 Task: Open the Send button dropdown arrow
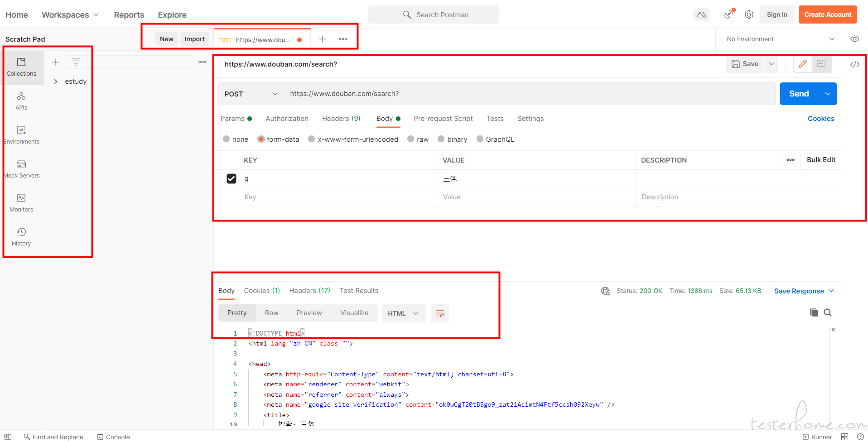click(828, 94)
